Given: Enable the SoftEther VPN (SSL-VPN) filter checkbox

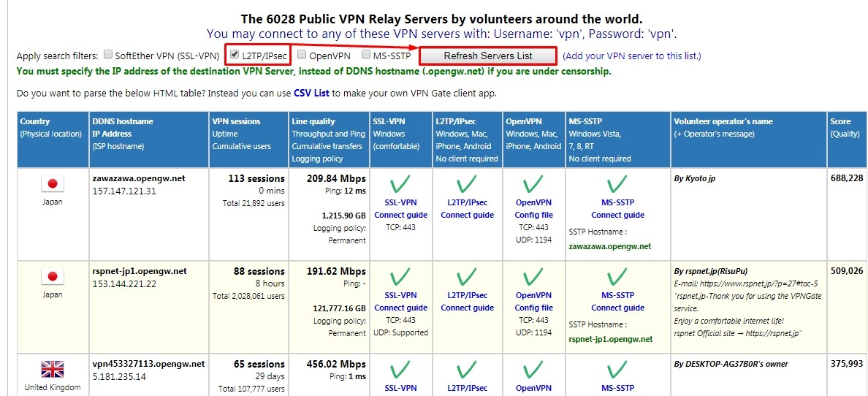Looking at the screenshot, I should (x=108, y=55).
